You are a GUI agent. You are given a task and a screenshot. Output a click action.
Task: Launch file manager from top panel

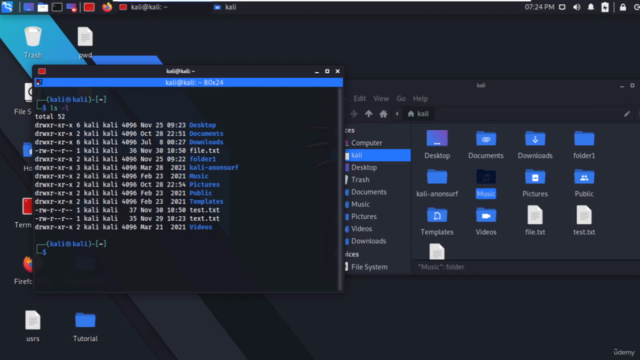[43, 7]
